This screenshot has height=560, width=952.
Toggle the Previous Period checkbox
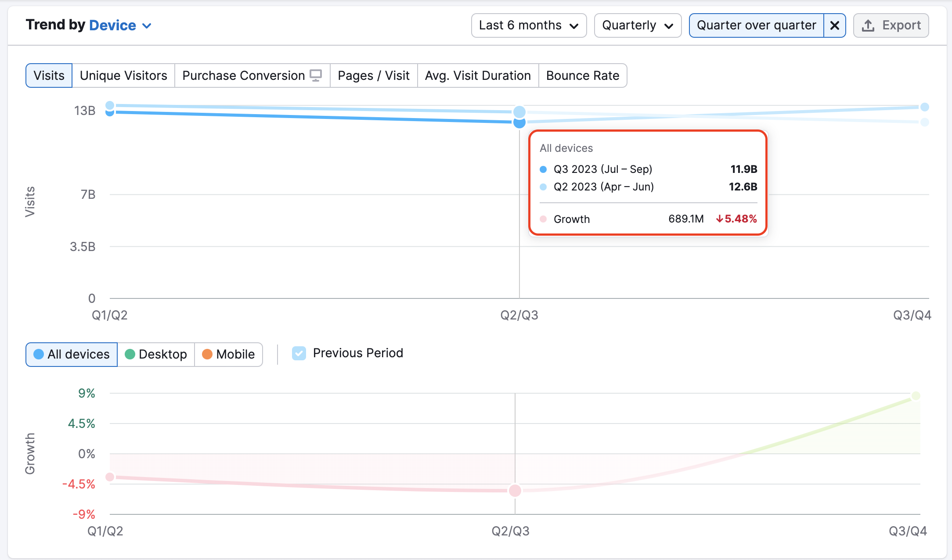pyautogui.click(x=299, y=353)
